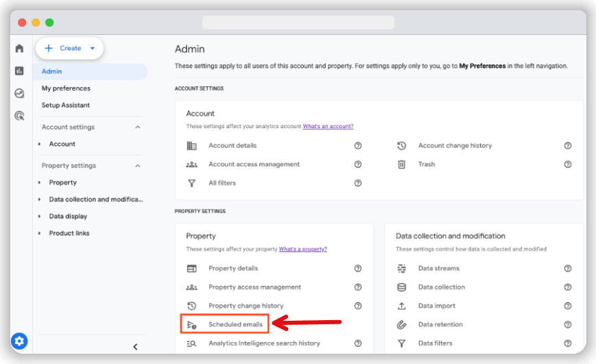Expand the Product links tree arrow

(x=40, y=233)
